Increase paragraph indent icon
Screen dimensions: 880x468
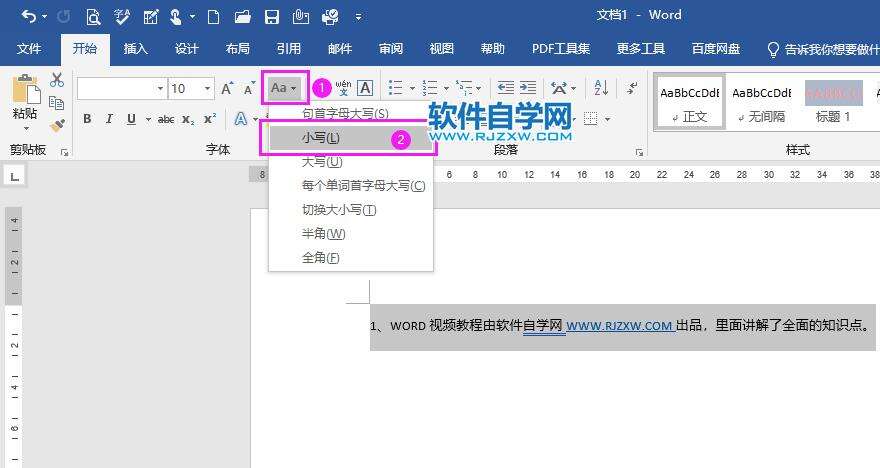528,88
